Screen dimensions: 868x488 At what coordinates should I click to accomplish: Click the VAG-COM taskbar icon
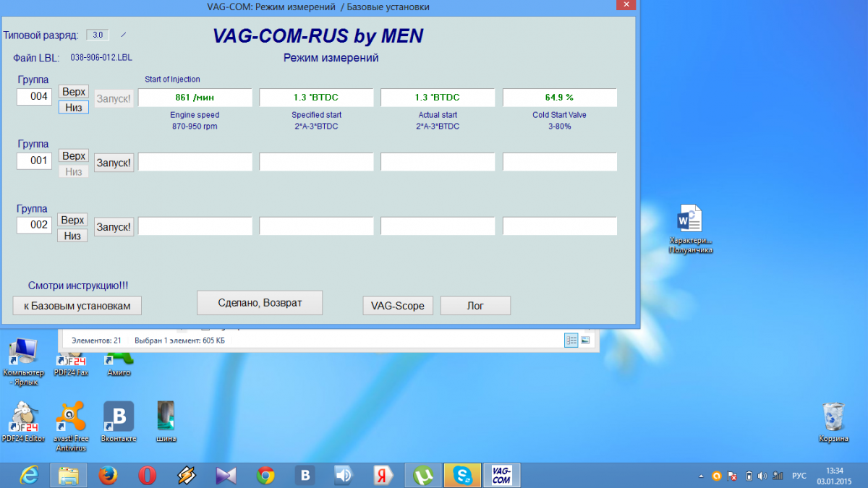501,475
